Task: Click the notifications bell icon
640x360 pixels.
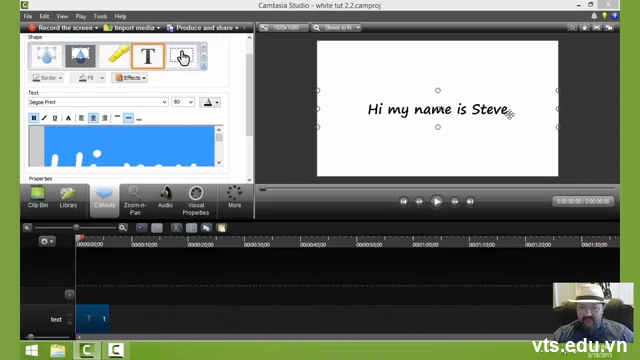Action: click(594, 16)
